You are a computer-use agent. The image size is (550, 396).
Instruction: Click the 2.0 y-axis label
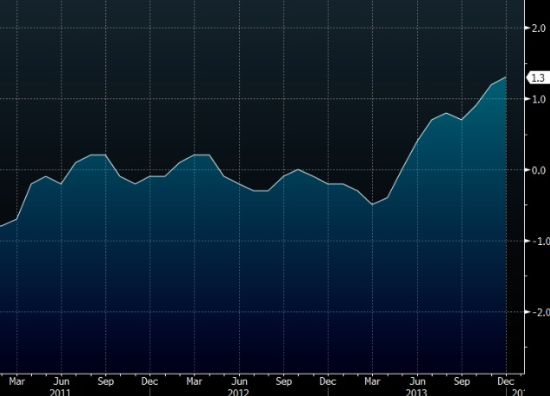coord(539,28)
